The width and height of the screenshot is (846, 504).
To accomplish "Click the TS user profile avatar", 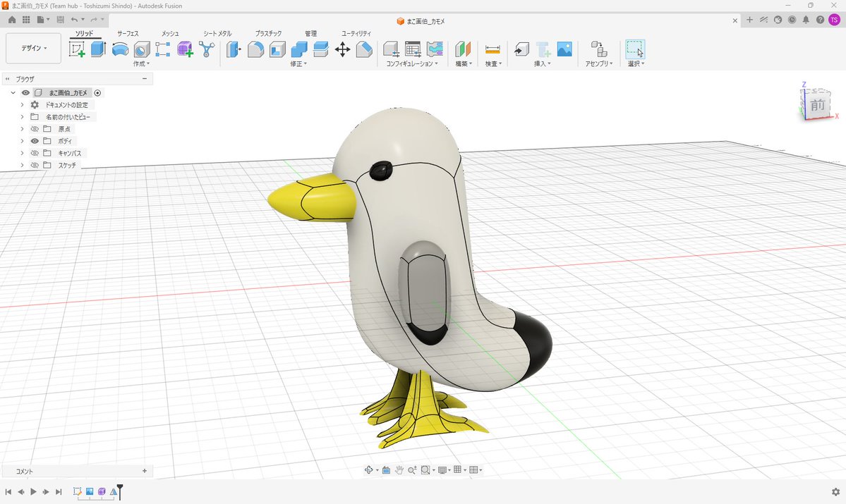I will tap(834, 20).
